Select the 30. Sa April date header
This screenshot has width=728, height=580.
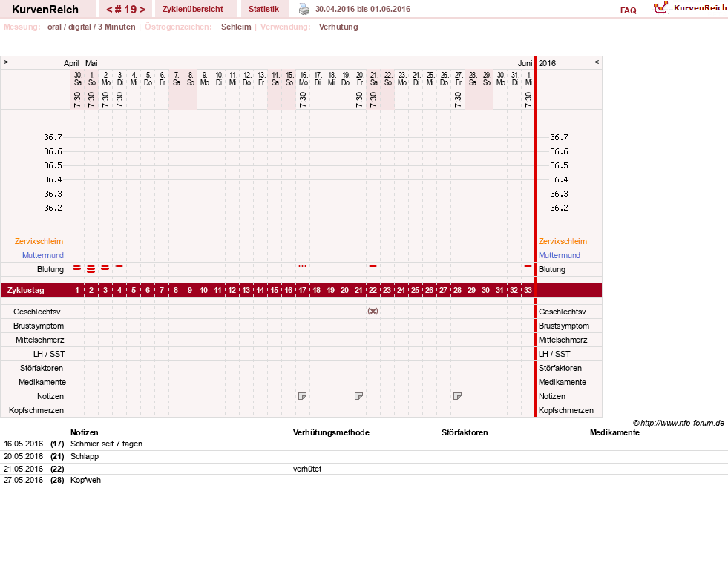coord(78,79)
